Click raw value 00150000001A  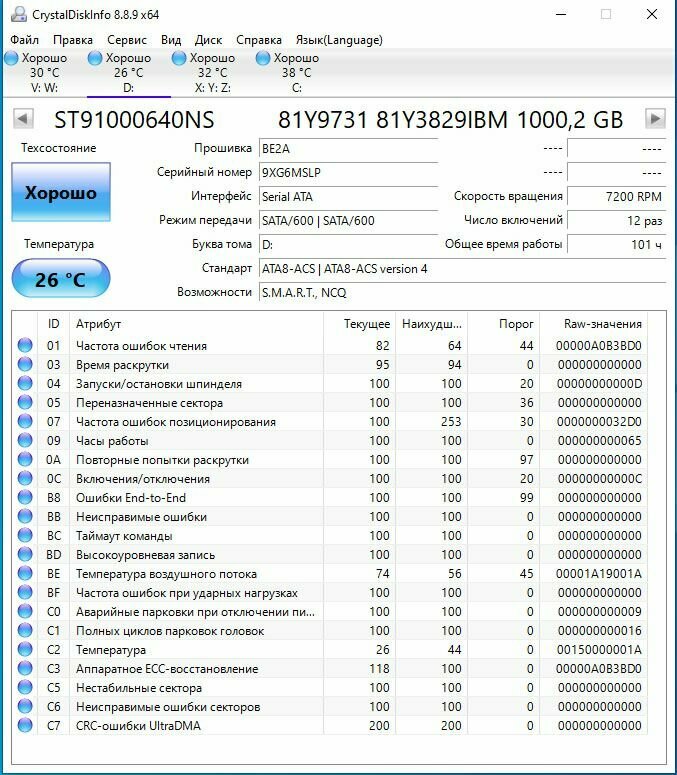pos(598,649)
